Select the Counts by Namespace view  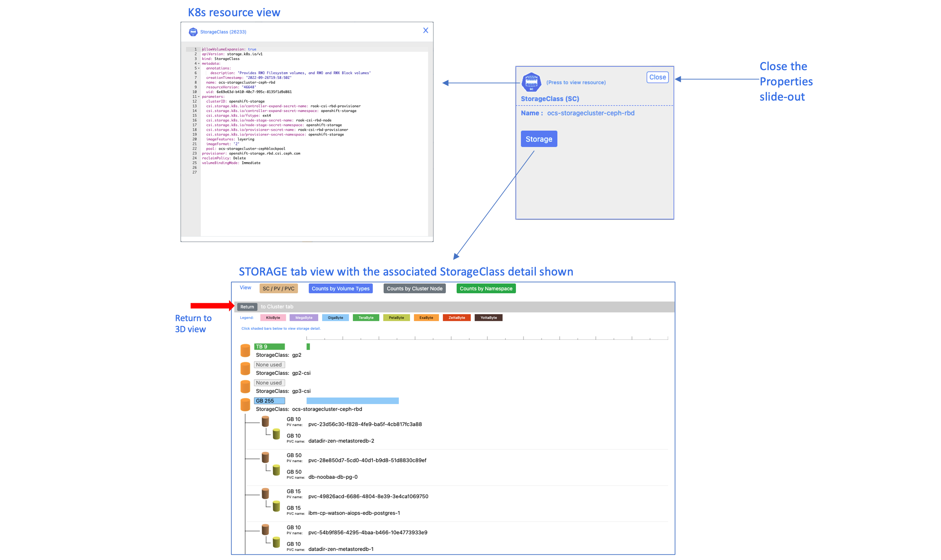click(x=486, y=288)
